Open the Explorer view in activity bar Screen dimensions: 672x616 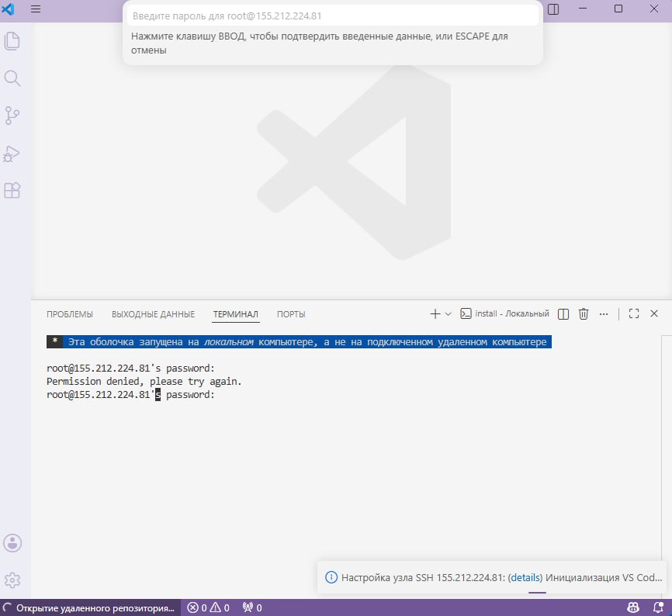[12, 41]
